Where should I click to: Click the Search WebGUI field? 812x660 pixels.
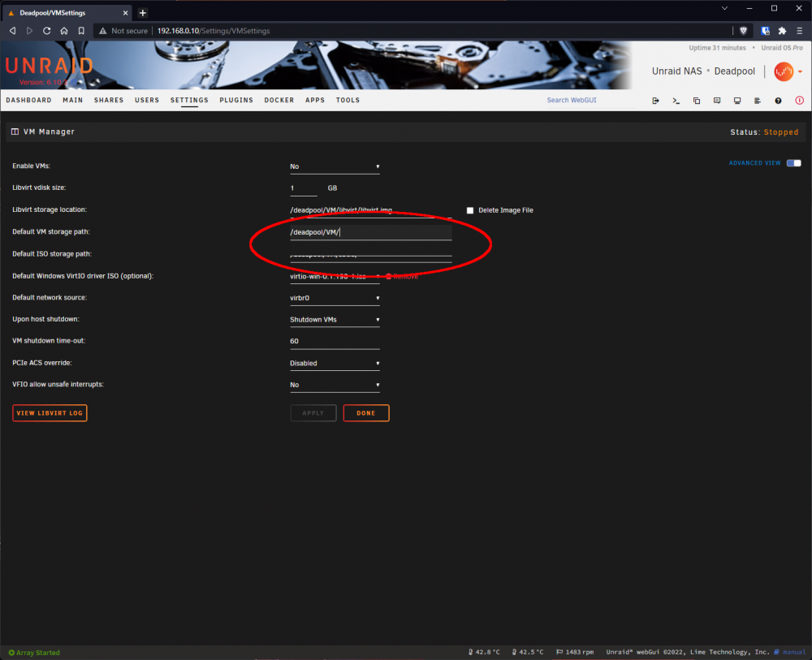[x=590, y=101]
